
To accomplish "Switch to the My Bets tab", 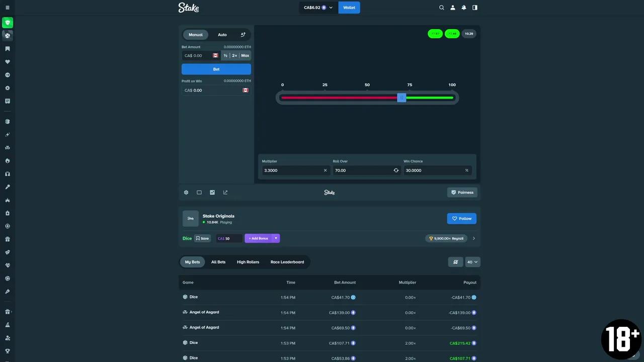I will tap(192, 262).
